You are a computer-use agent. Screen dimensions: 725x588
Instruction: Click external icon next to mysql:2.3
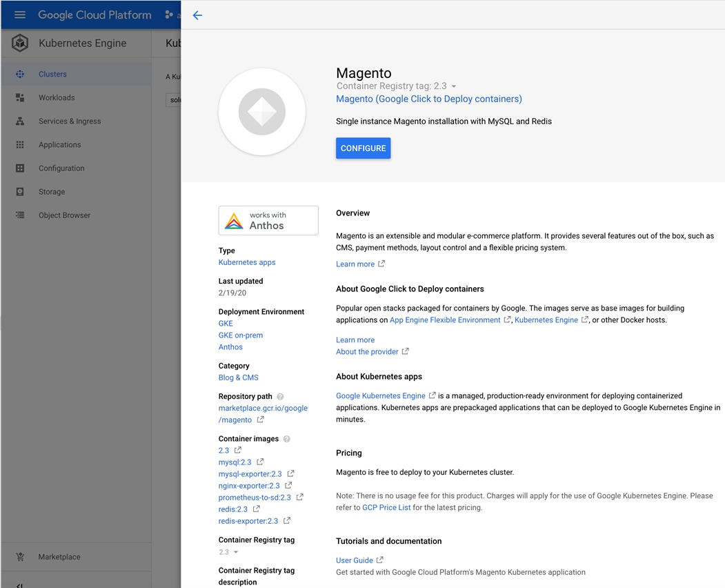pos(260,462)
